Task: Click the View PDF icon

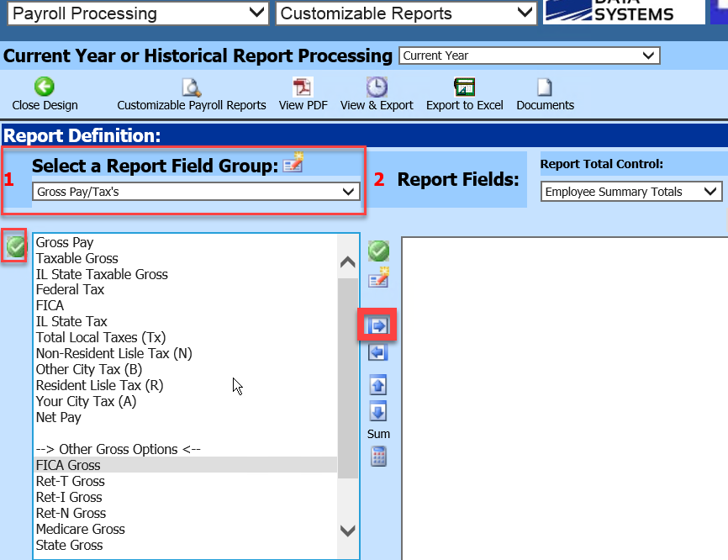Action: coord(303,87)
